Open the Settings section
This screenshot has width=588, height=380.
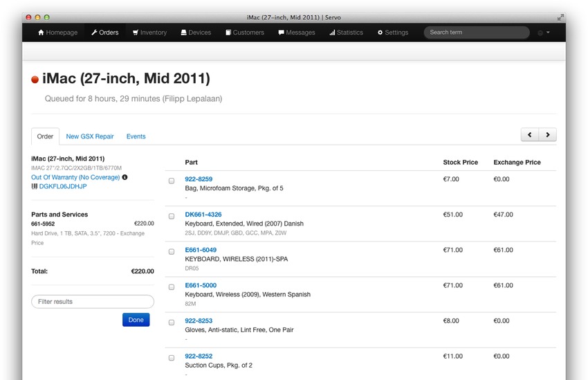pyautogui.click(x=393, y=33)
